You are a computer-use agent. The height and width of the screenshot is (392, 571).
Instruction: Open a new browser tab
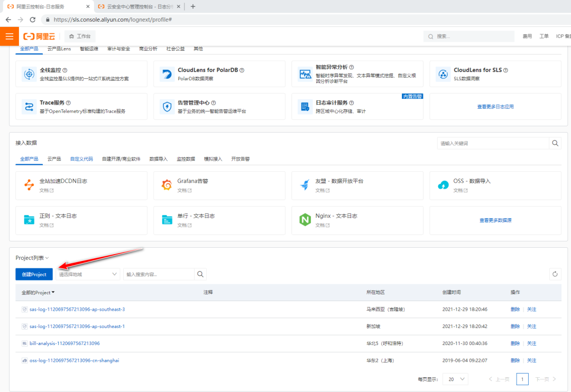tap(193, 6)
